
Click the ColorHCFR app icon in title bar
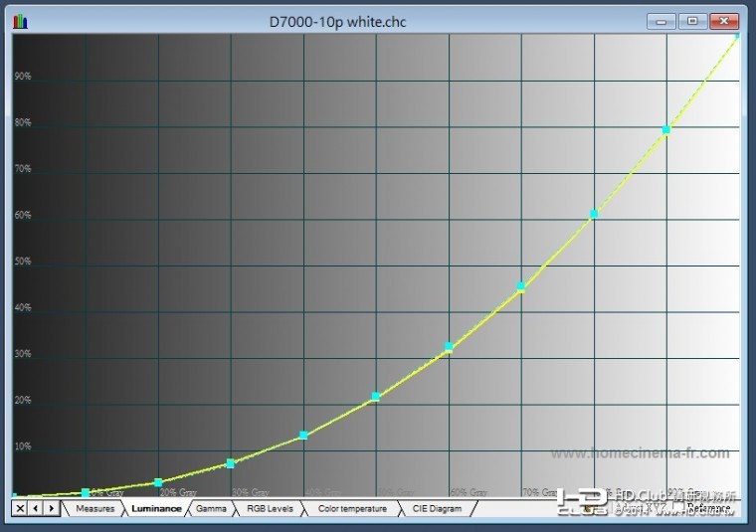pos(21,21)
